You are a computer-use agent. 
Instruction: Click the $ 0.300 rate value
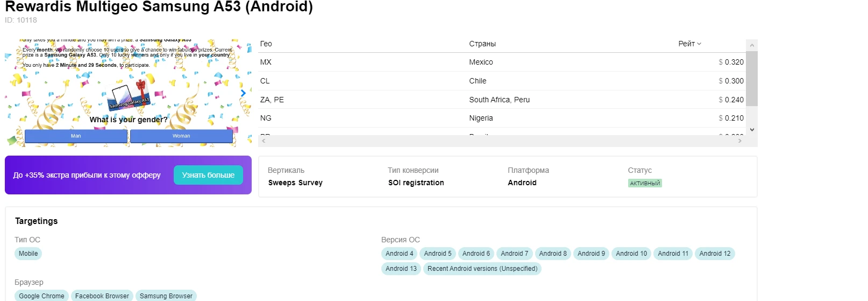click(731, 81)
